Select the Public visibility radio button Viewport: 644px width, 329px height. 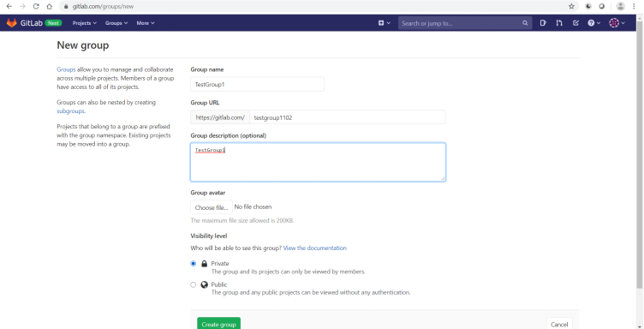click(193, 284)
